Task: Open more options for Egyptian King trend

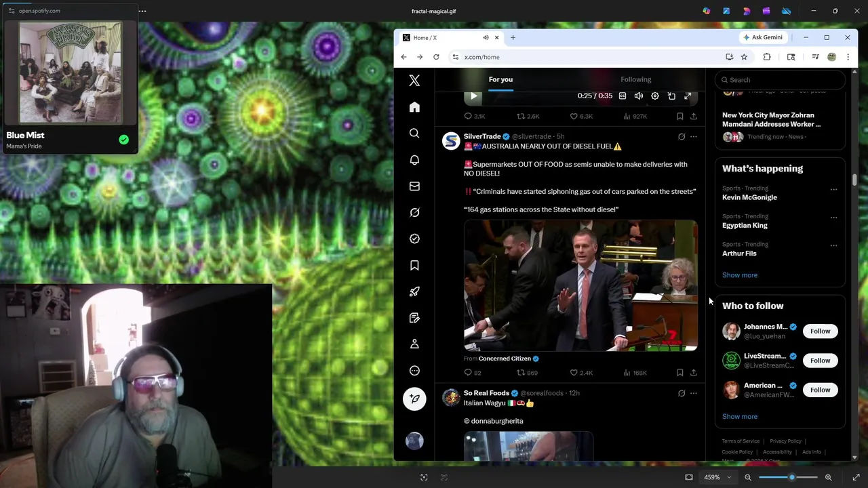Action: (833, 217)
